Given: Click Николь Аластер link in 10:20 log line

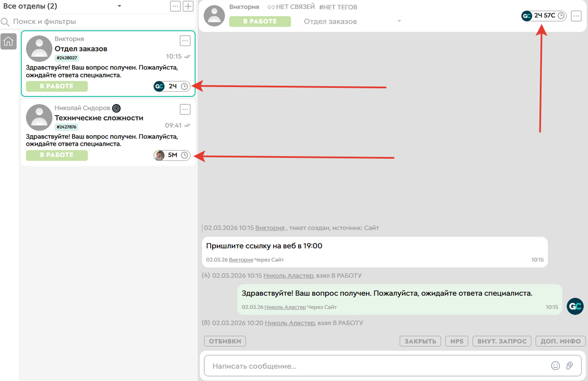Looking at the screenshot, I should (x=289, y=323).
